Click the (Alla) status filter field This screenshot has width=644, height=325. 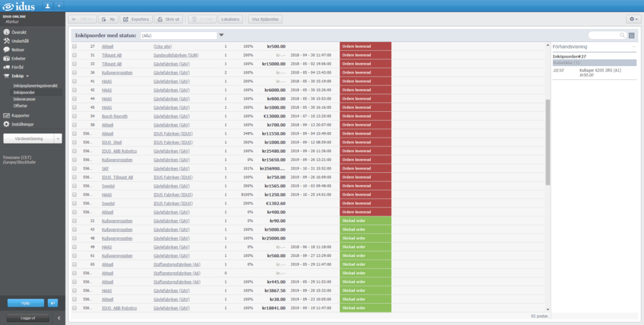pyautogui.click(x=178, y=36)
